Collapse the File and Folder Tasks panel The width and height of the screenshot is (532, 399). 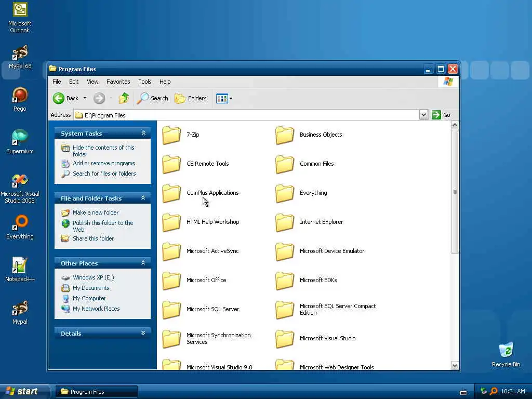[x=143, y=198]
